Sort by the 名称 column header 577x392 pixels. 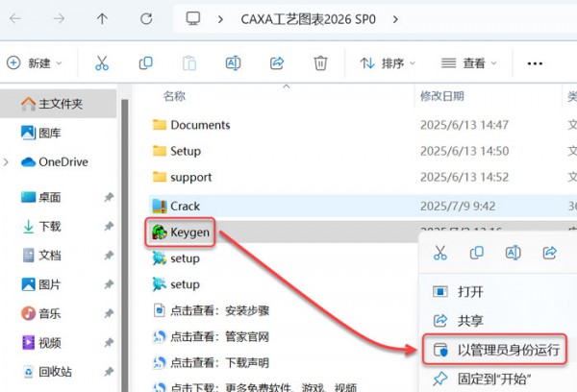174,96
